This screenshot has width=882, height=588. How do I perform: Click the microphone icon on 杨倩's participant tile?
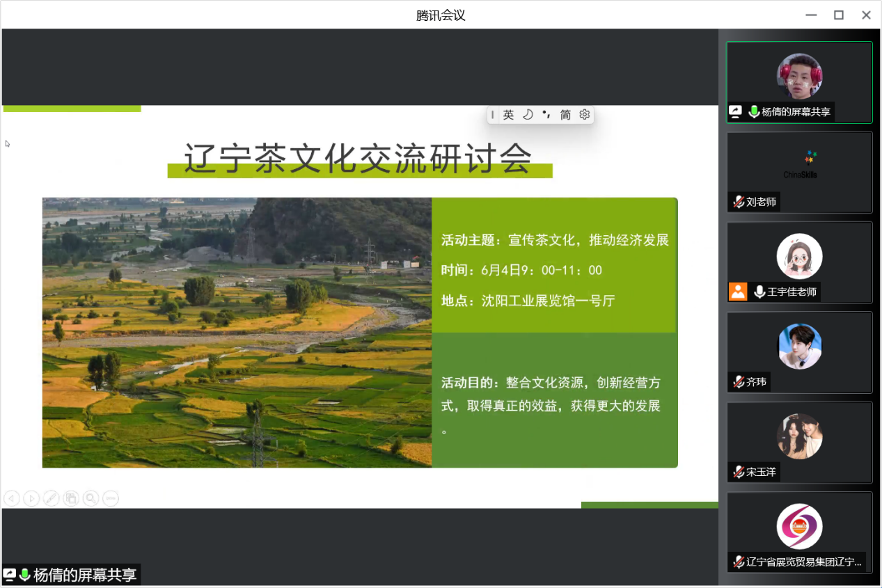(x=754, y=111)
